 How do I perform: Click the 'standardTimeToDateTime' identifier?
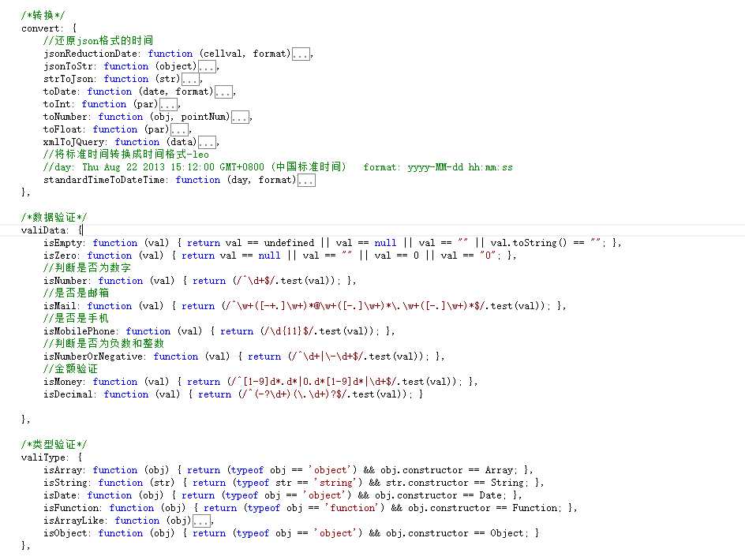tap(103, 180)
